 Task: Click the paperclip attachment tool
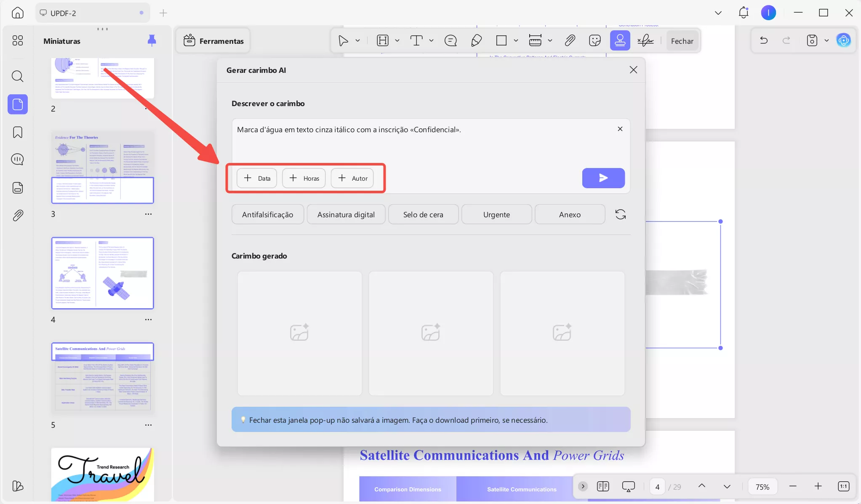pyautogui.click(x=569, y=40)
